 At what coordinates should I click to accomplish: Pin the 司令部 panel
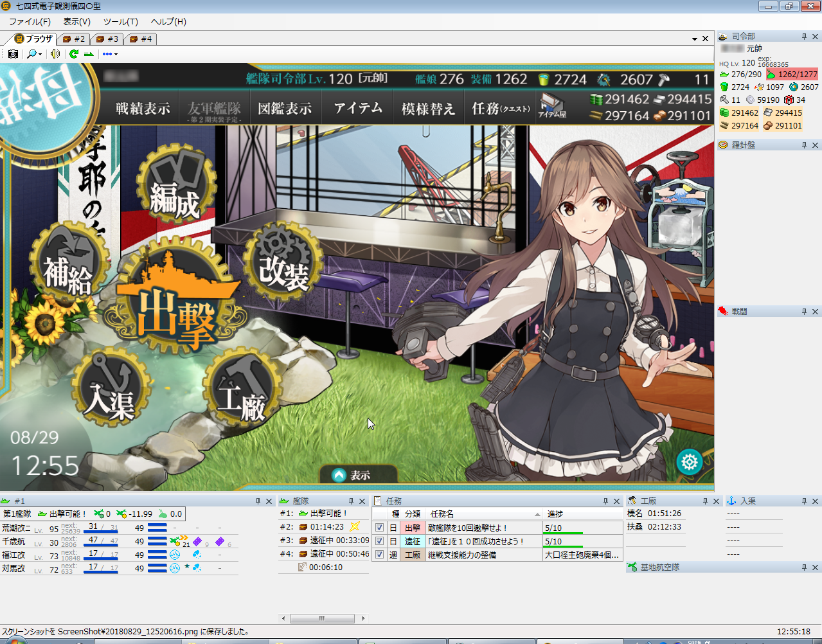click(804, 37)
